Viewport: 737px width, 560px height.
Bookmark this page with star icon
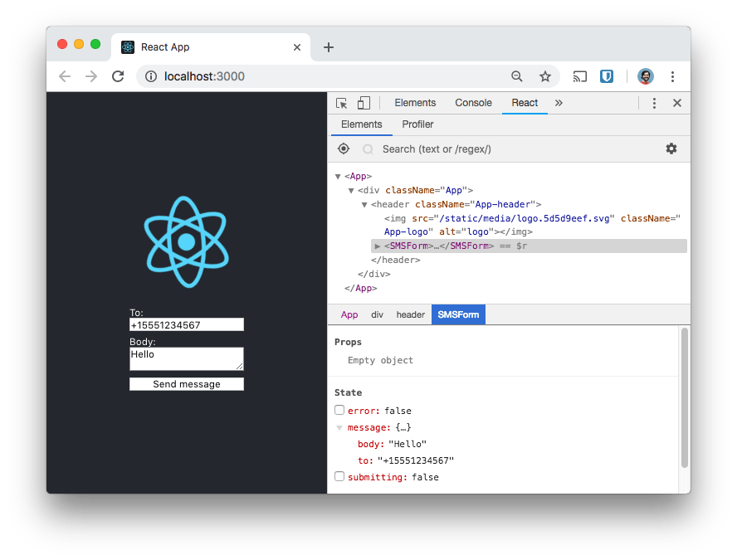point(545,76)
